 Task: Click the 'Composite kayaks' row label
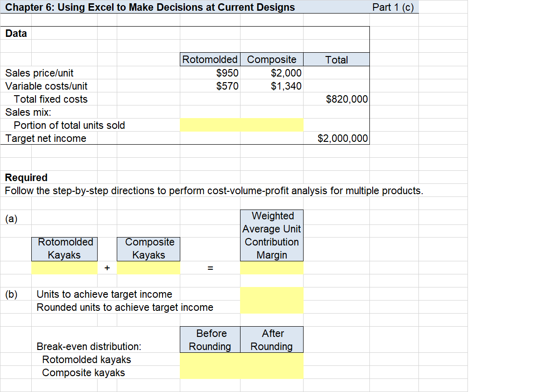tap(84, 372)
